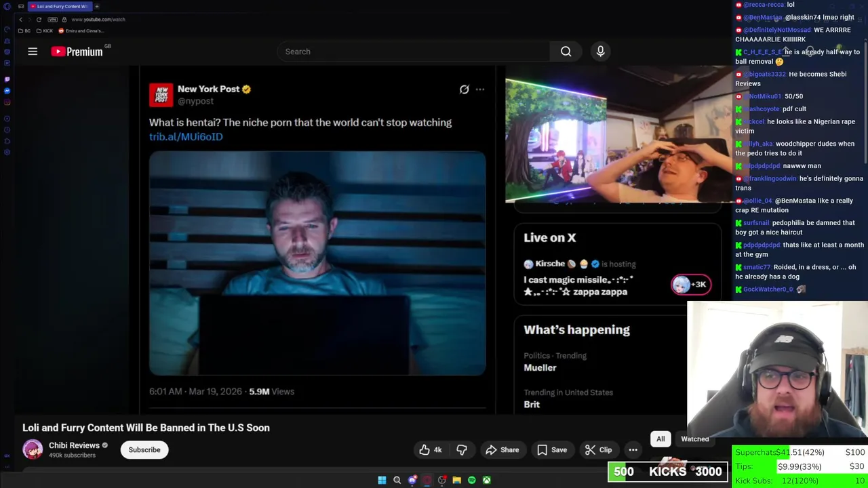Click the "490k subscribers" text
Viewport: 868px width, 488px height.
point(72,455)
